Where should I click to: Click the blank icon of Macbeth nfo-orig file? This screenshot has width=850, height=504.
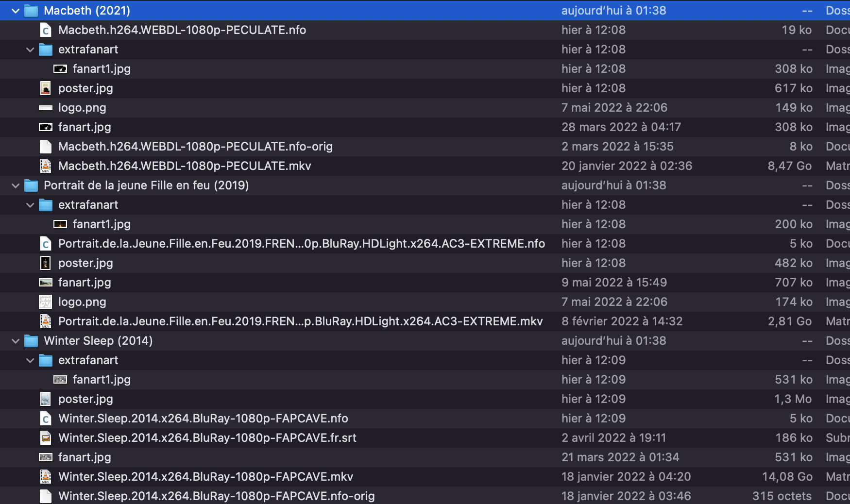click(x=46, y=147)
